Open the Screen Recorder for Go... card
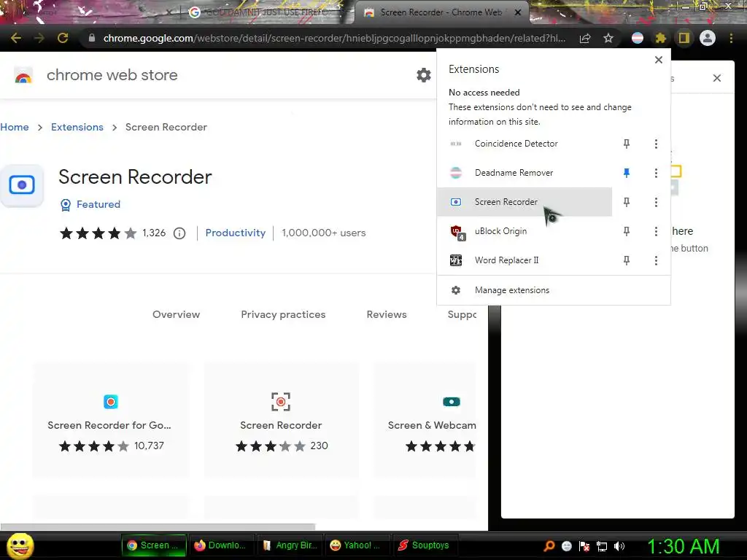The width and height of the screenshot is (747, 560). point(111,421)
